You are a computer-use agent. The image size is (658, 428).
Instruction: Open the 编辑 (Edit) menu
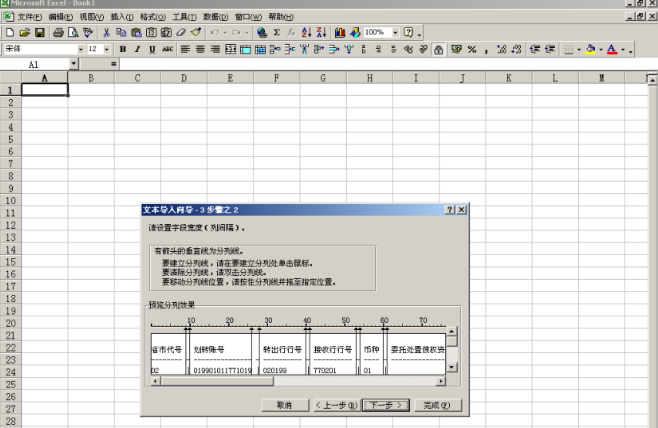point(60,17)
